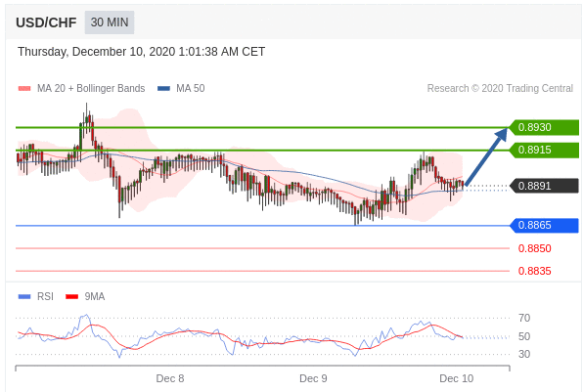Click the blue MA 50 legend swatch
Viewport: 583px width, 392px height.
pyautogui.click(x=163, y=88)
